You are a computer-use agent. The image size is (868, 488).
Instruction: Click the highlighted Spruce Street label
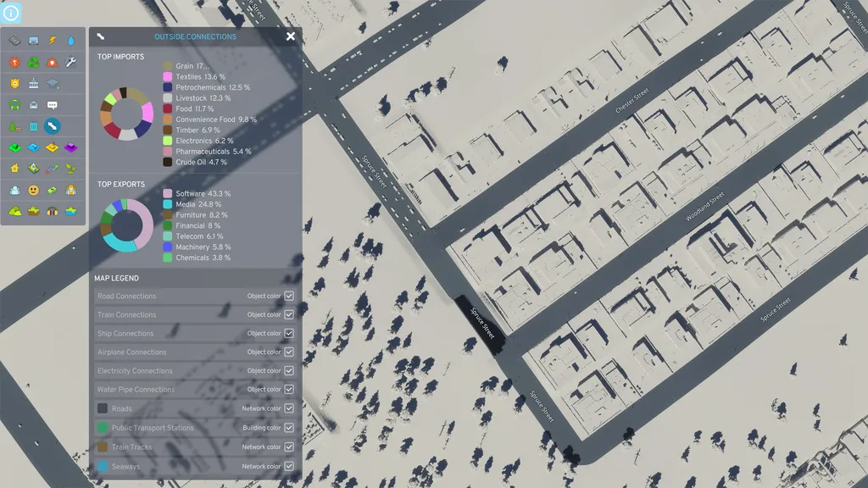[x=481, y=324]
